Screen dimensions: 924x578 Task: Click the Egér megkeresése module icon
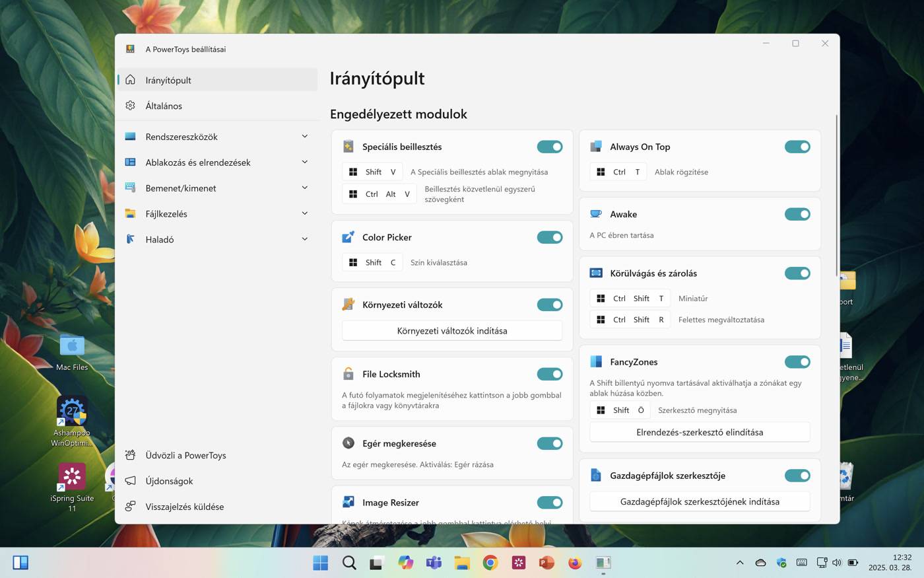coord(348,443)
